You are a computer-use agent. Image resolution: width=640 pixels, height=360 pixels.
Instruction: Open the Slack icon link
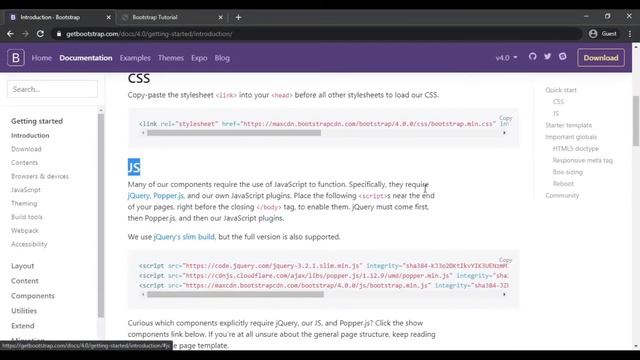tap(562, 57)
